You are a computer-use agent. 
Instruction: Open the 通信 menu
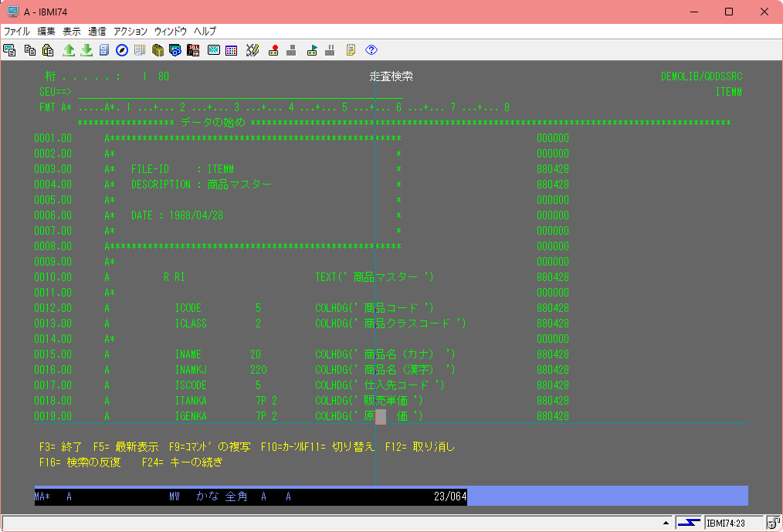97,31
